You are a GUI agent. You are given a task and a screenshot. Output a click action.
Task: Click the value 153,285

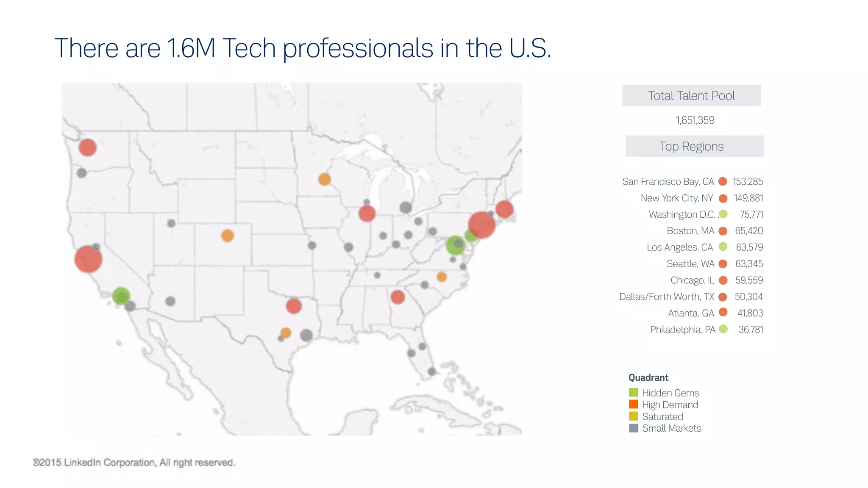[748, 182]
